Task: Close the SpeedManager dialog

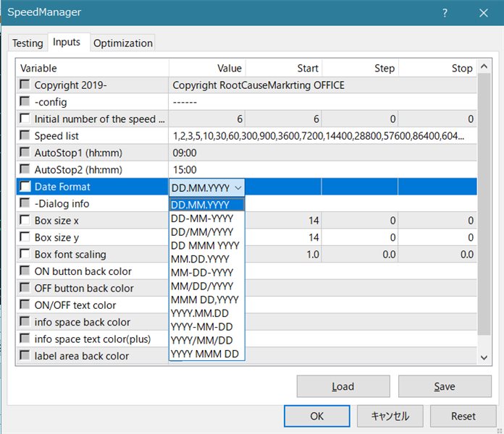Action: [484, 13]
